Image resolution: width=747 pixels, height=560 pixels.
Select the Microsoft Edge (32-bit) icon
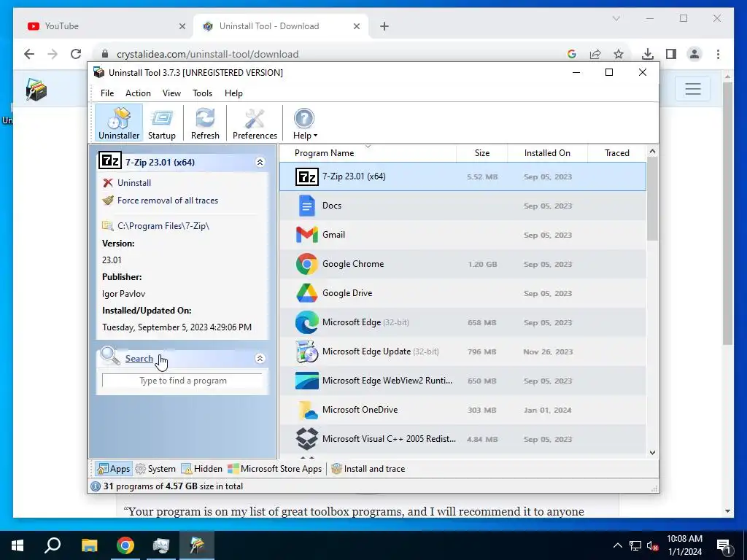307,322
